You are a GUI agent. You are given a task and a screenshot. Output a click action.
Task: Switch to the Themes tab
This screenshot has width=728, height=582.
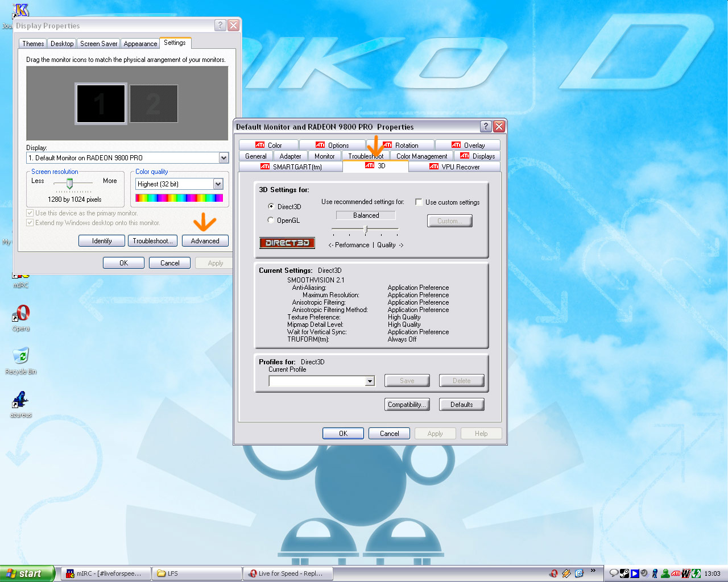coord(33,44)
